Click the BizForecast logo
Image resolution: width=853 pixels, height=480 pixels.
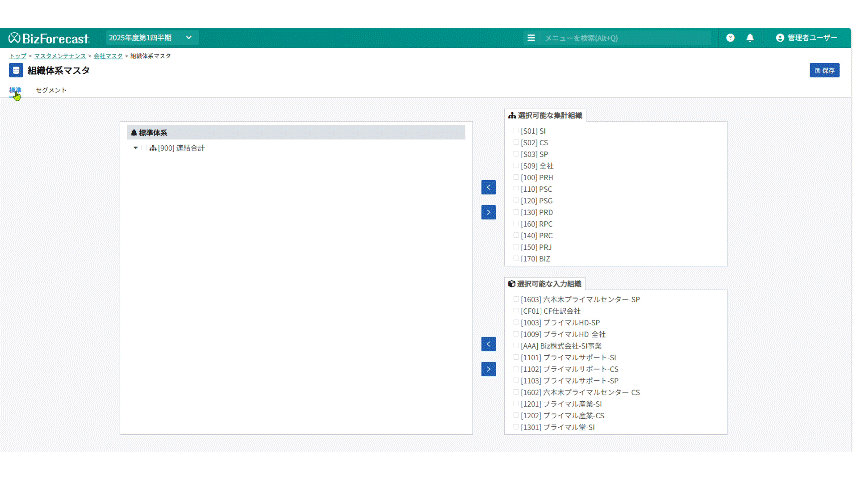(x=48, y=38)
